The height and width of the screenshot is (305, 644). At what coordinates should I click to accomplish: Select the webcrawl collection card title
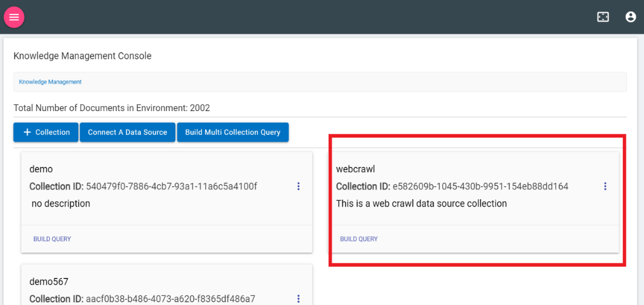(356, 169)
